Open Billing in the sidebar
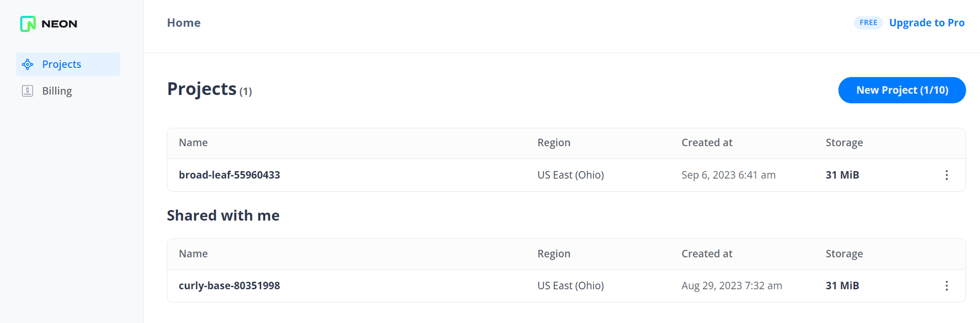 tap(68, 91)
